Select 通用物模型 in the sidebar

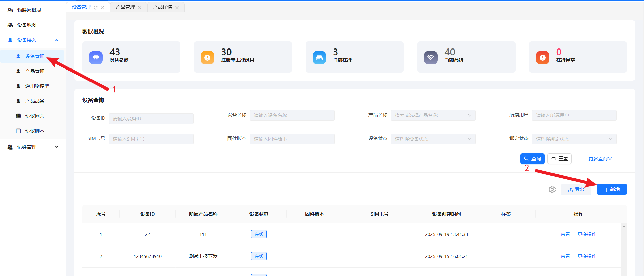coord(37,86)
